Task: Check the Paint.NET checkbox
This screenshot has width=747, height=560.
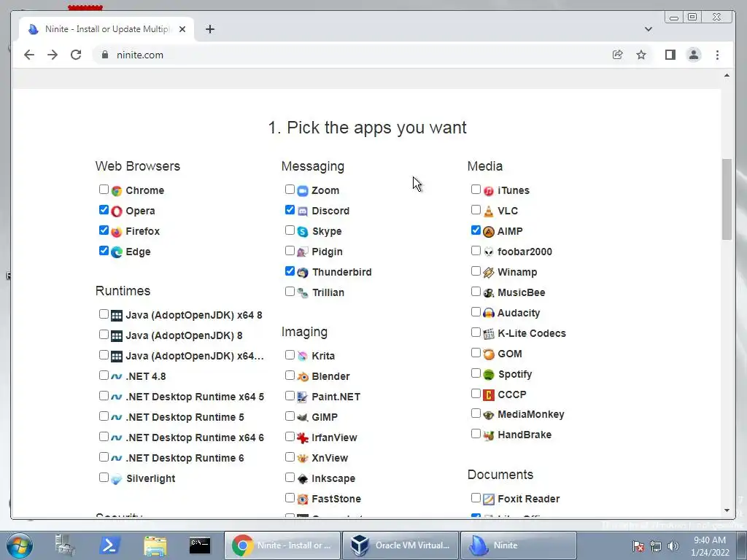Action: [x=290, y=396]
